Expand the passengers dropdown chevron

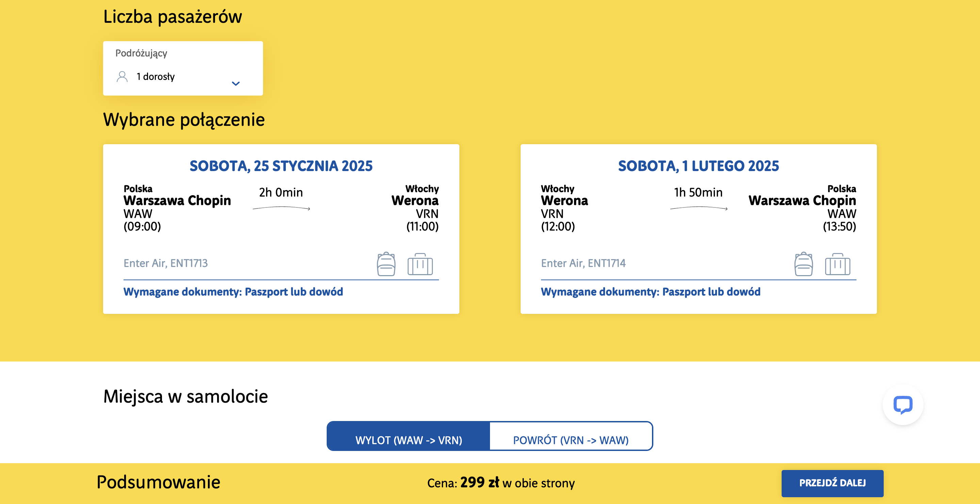click(236, 84)
